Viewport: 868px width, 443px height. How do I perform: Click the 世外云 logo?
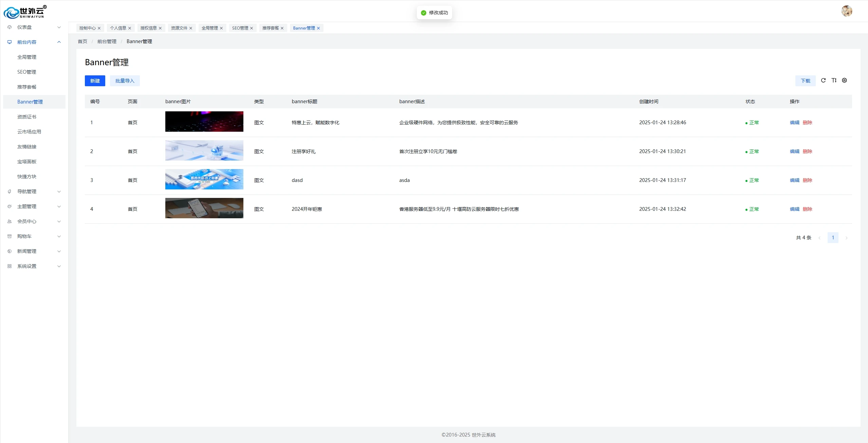tap(25, 12)
